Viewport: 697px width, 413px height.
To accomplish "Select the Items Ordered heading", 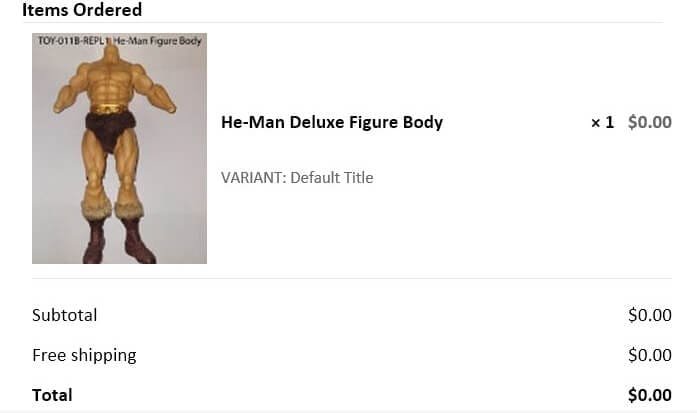I will click(82, 9).
